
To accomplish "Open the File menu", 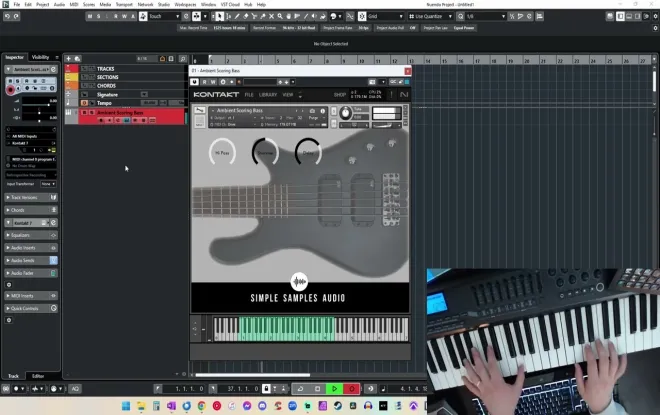I will coord(17,5).
